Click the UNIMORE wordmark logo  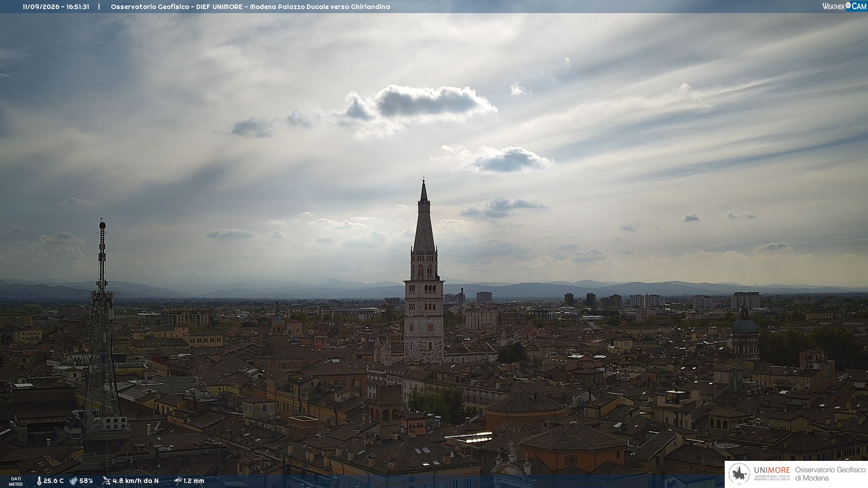tap(772, 470)
